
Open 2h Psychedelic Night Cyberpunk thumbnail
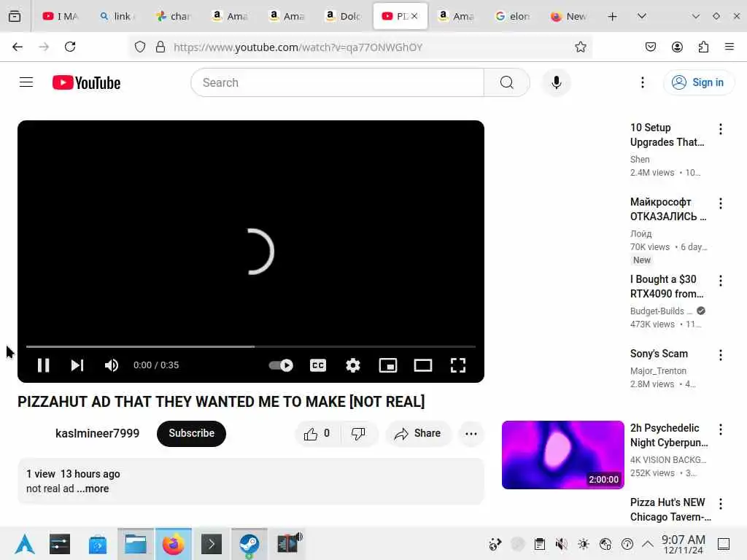click(x=562, y=455)
